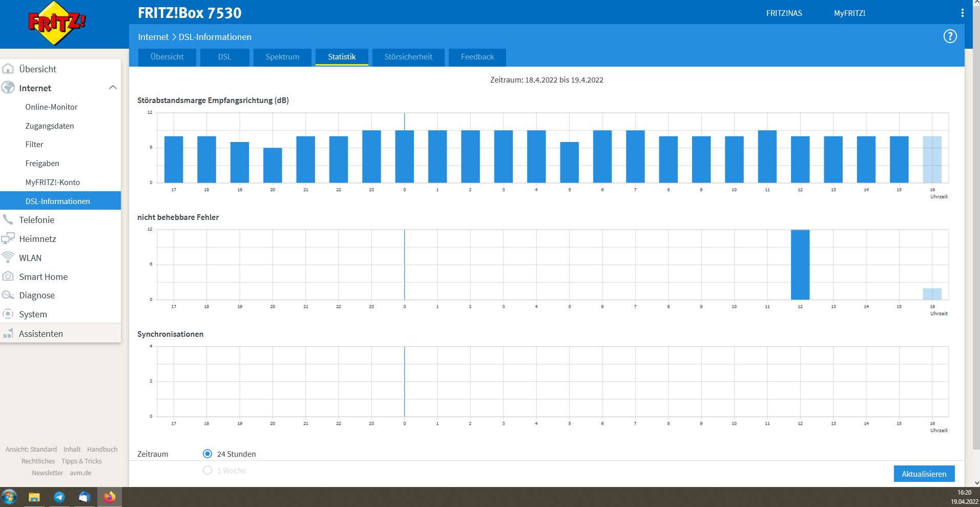Viewport: 980px width, 507px height.
Task: Open the Rechtliches footer link
Action: [38, 461]
